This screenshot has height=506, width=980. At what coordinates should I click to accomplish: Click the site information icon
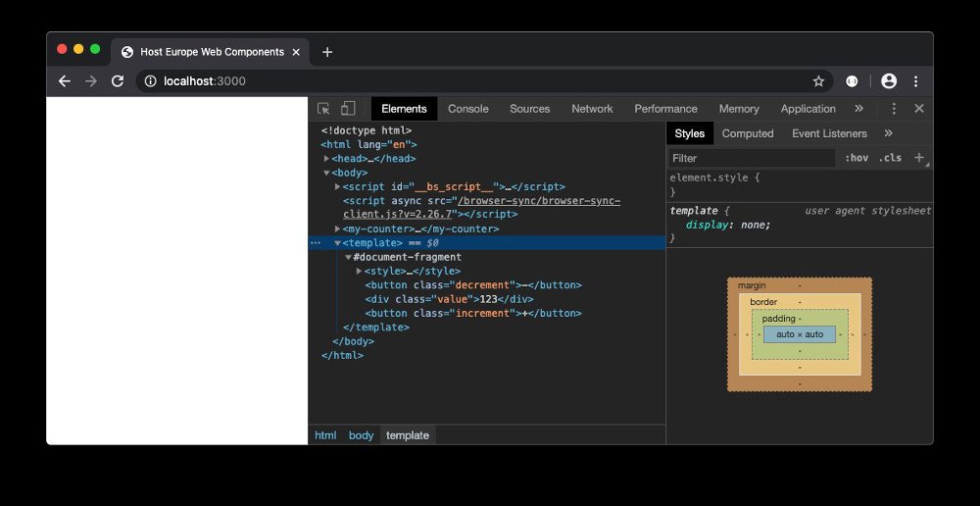(x=151, y=81)
